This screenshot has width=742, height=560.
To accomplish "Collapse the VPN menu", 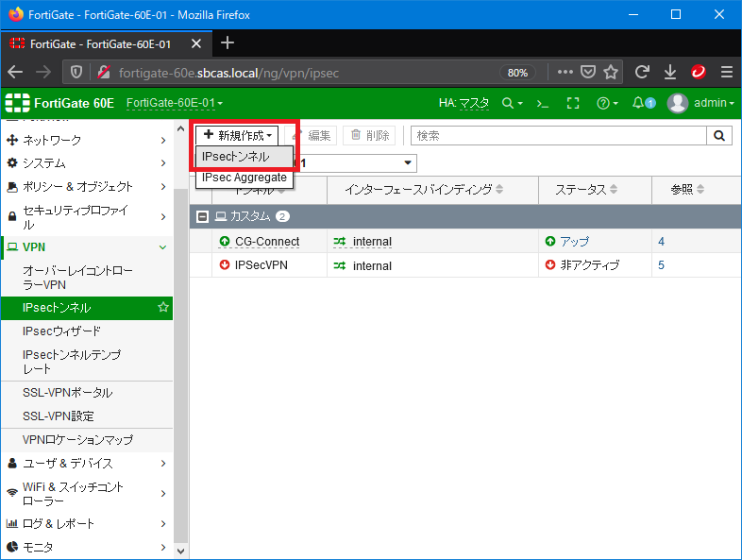I will coord(87,247).
